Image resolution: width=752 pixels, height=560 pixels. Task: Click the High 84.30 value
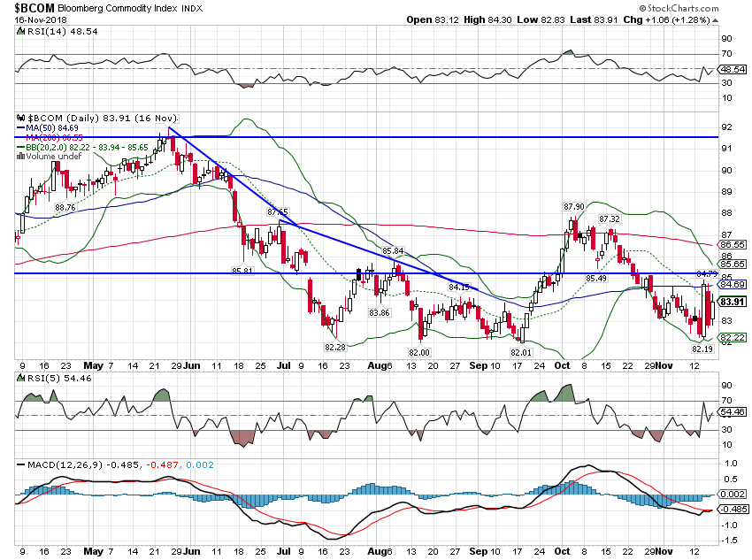pos(487,20)
